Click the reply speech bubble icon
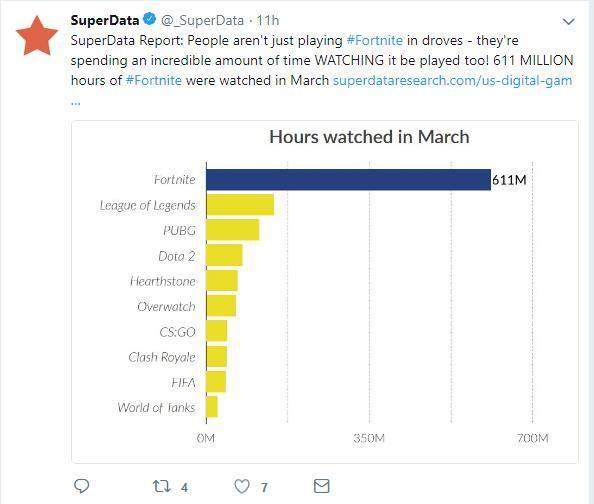This screenshot has height=504, width=594. (x=81, y=486)
